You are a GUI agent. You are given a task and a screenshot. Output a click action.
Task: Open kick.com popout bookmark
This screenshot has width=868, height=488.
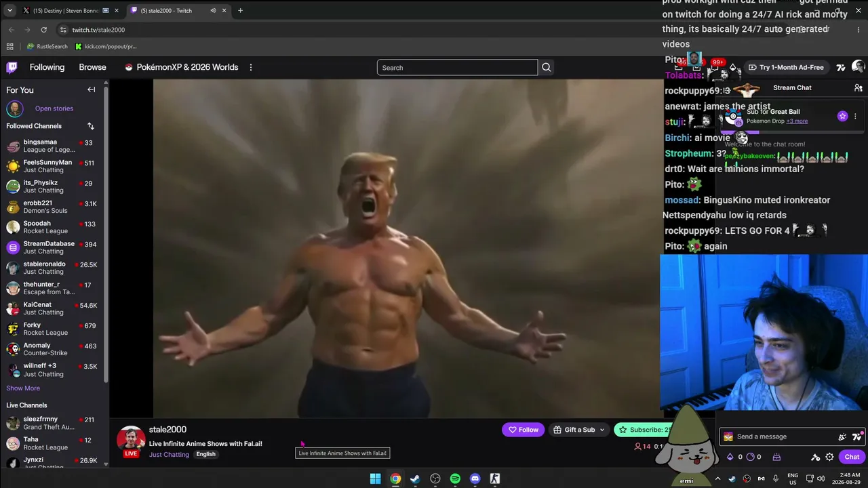[106, 46]
